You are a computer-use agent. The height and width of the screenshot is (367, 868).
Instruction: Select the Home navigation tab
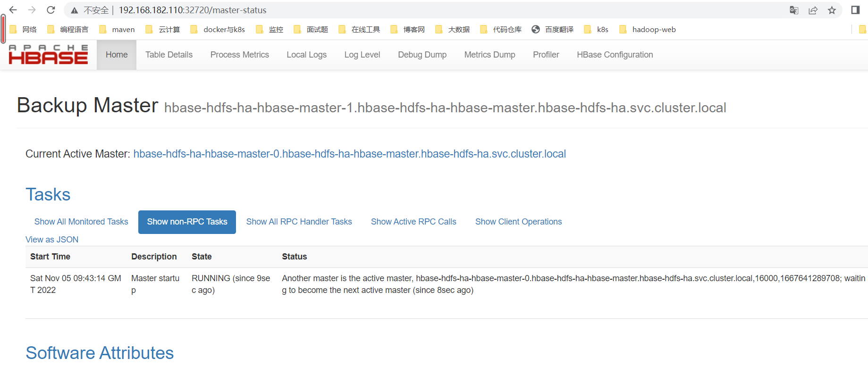tap(117, 55)
